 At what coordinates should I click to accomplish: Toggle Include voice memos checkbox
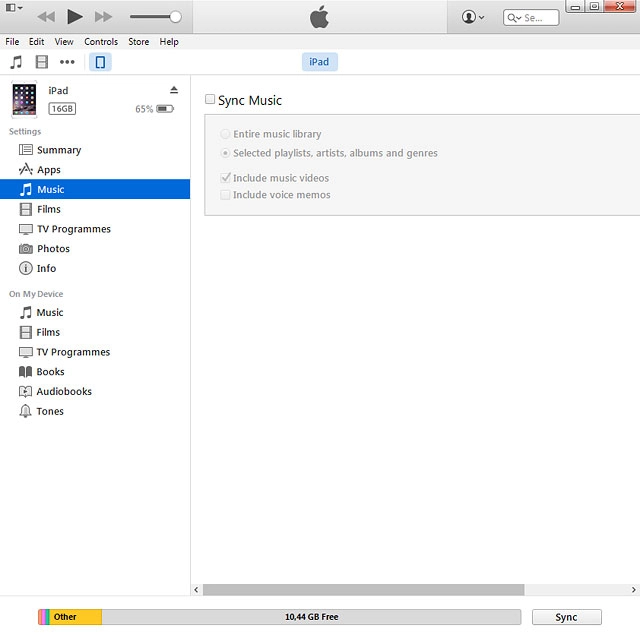(x=225, y=195)
